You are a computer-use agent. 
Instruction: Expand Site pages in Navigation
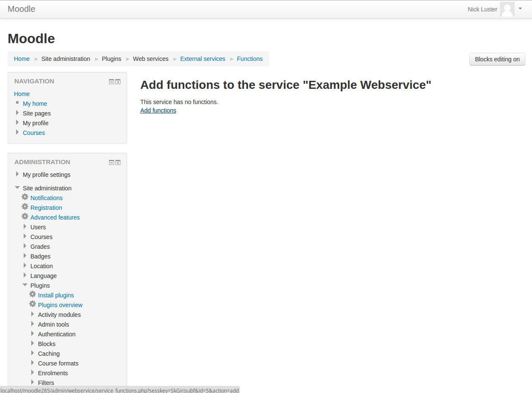click(17, 113)
